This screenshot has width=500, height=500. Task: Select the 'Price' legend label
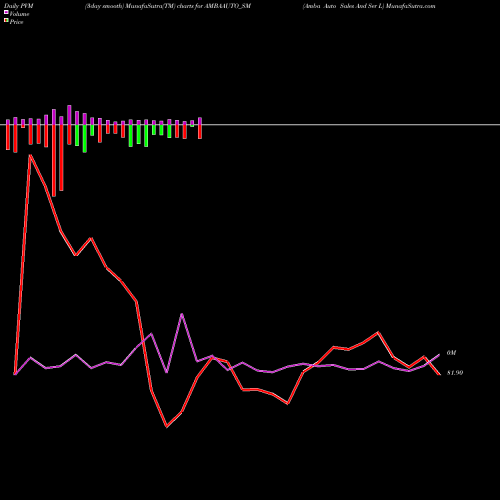[x=16, y=22]
